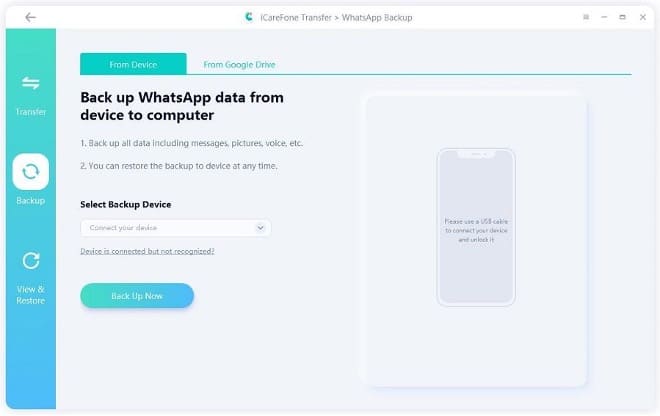Click the iCareFone logo in title bar

(249, 17)
